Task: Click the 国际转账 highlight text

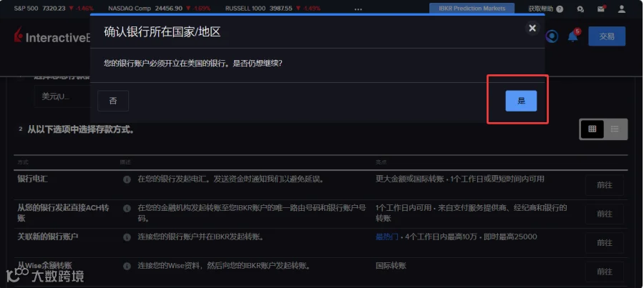Action: (x=391, y=265)
